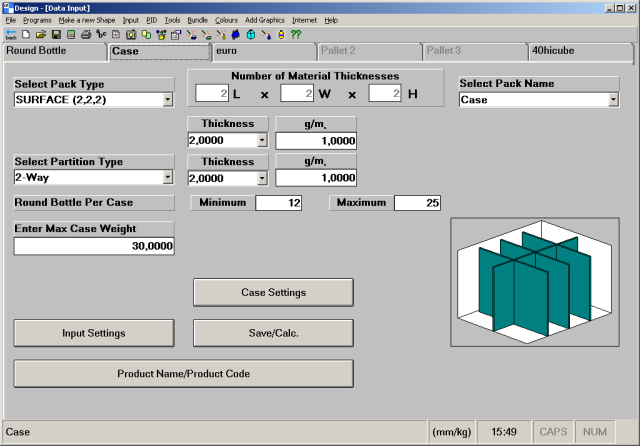640x446 pixels.
Task: Click the Case Settings button
Action: point(273,292)
